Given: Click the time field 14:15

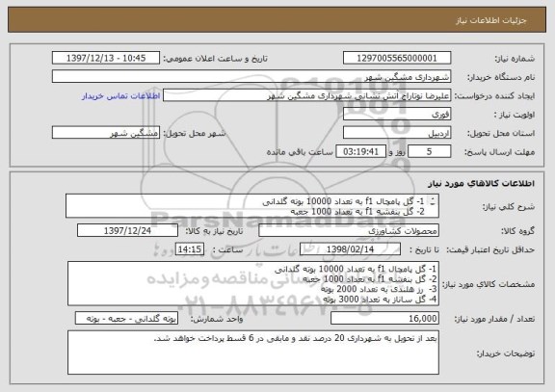Looking at the screenshot, I should click(190, 249).
